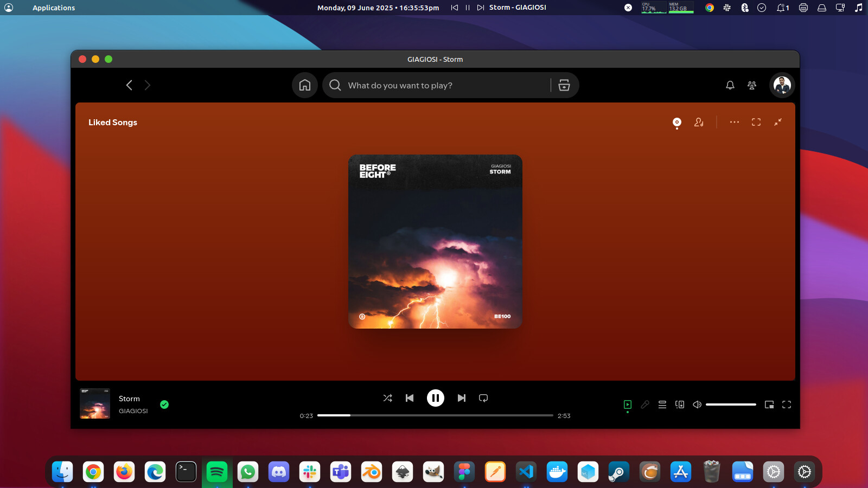Open the Trash in the dock

712,472
